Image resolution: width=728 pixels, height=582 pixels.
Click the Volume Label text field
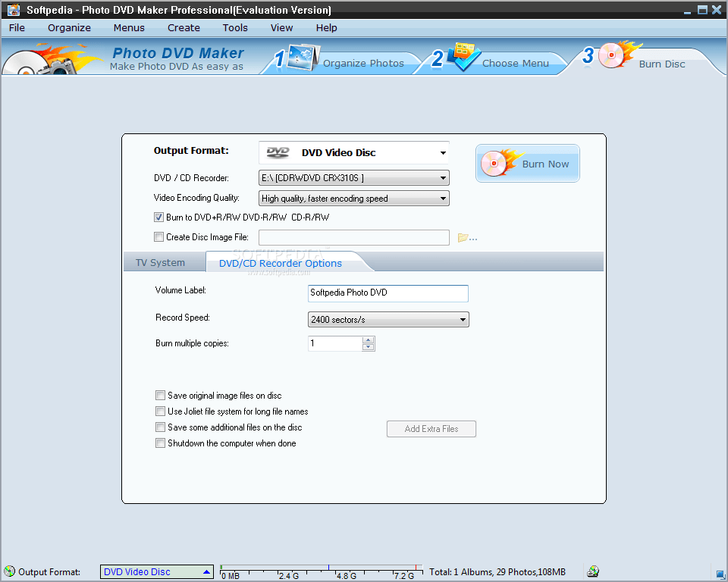click(x=388, y=293)
